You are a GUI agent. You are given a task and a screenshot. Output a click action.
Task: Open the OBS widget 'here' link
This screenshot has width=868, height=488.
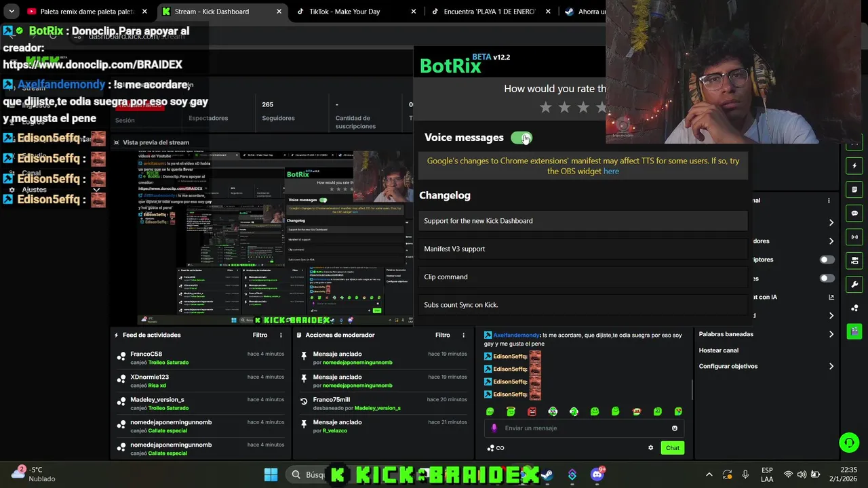tap(611, 171)
